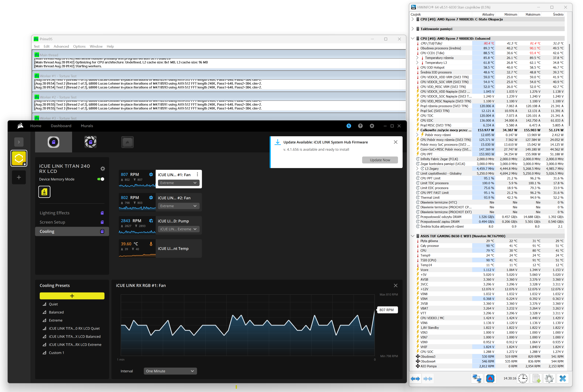Select Balanced in Cooling Presets list
This screenshot has width=583, height=392.
(x=56, y=312)
